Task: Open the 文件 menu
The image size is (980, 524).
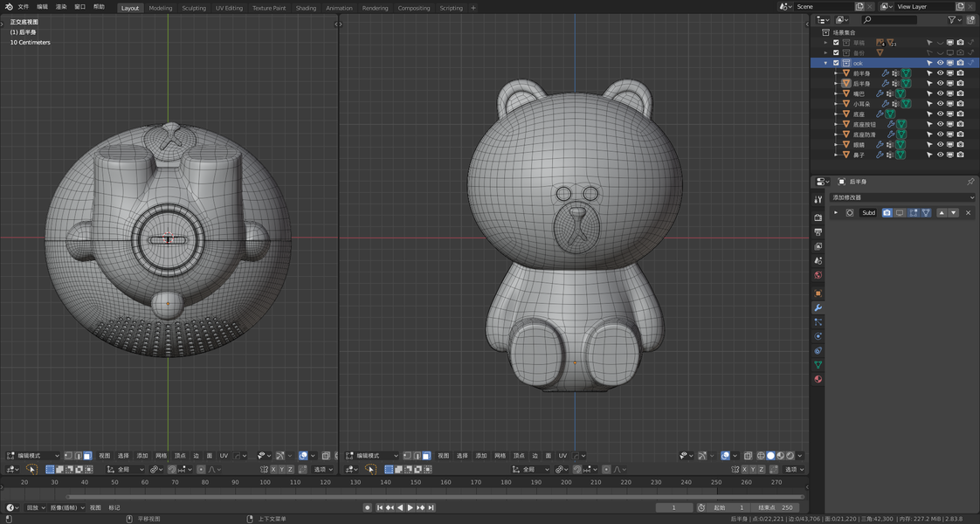Action: [x=23, y=7]
